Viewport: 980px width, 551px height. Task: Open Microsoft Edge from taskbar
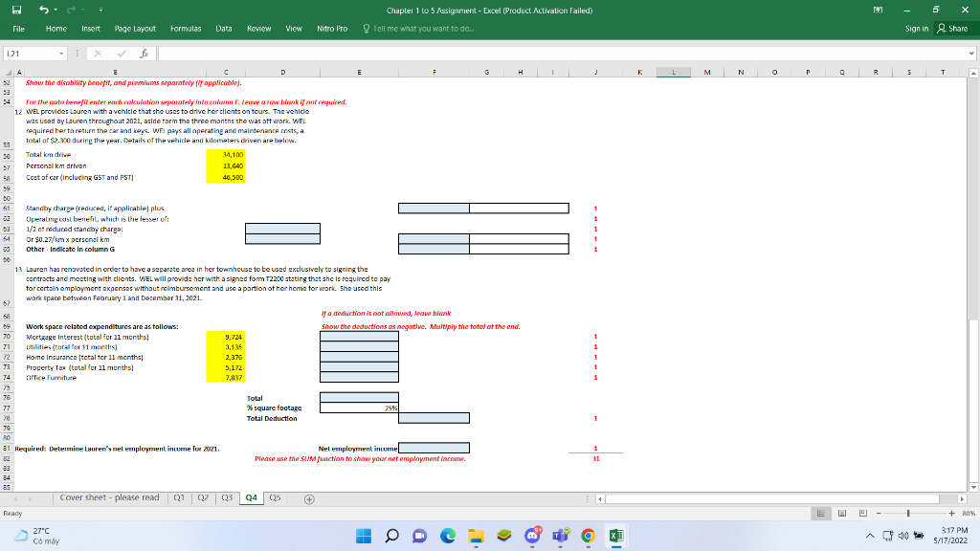point(448,536)
